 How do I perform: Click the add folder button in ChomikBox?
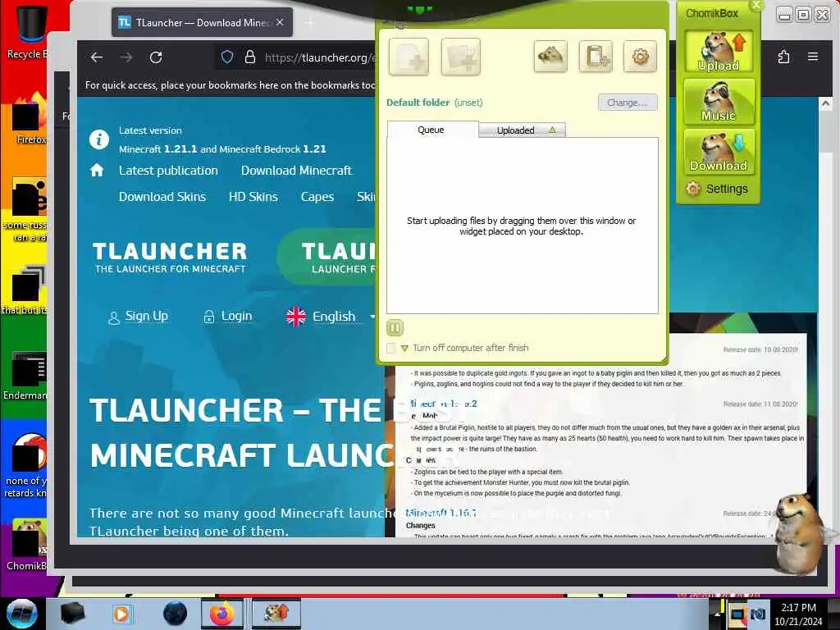461,57
